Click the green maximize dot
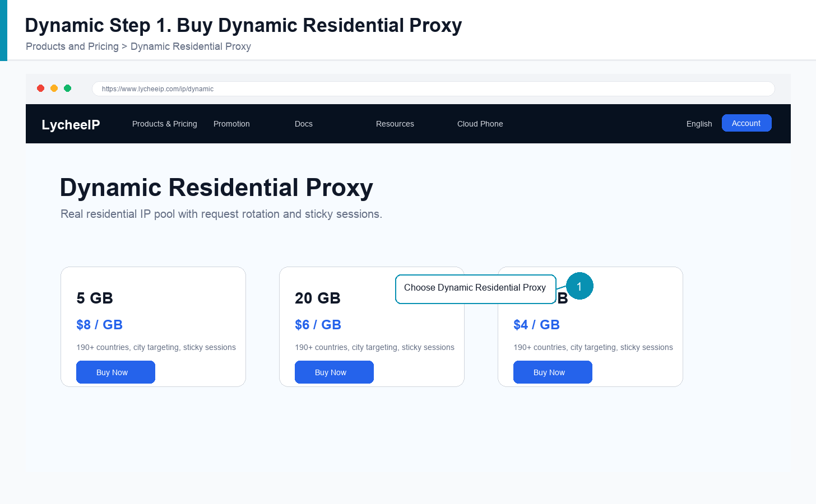 68,88
